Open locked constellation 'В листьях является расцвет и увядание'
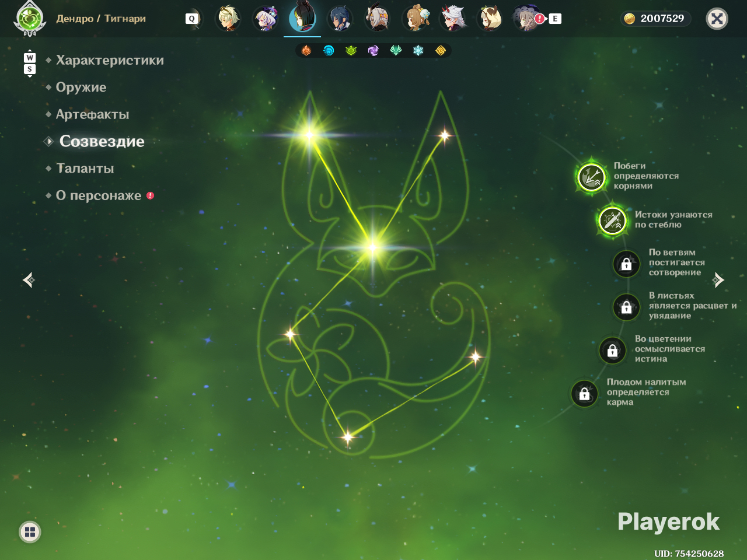747x560 pixels. (626, 307)
